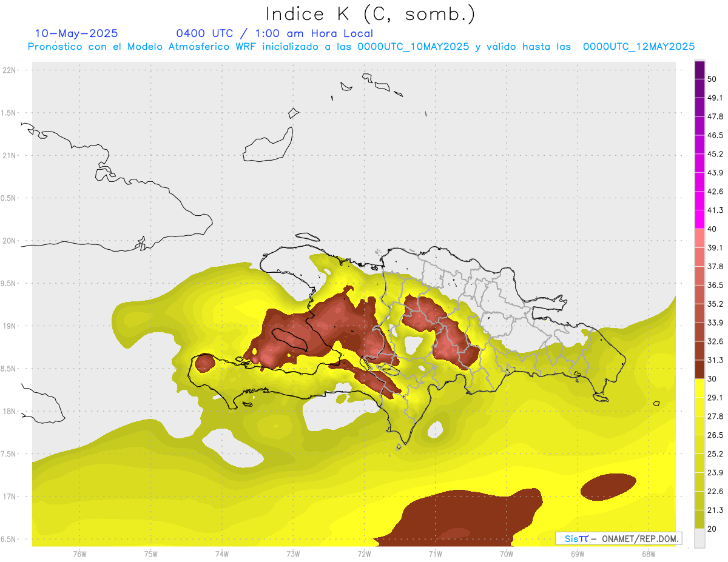Click the '72W' longitude label
728x562 pixels.
(x=364, y=554)
